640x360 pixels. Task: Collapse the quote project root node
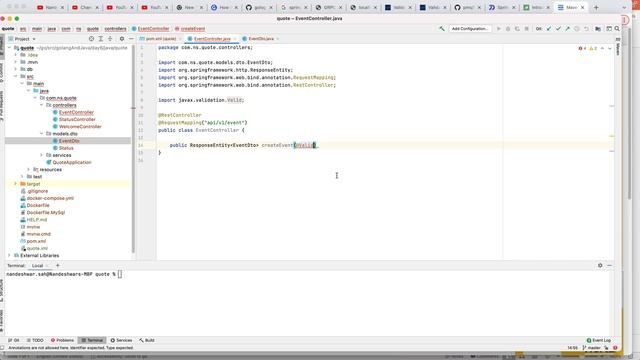tap(9, 48)
